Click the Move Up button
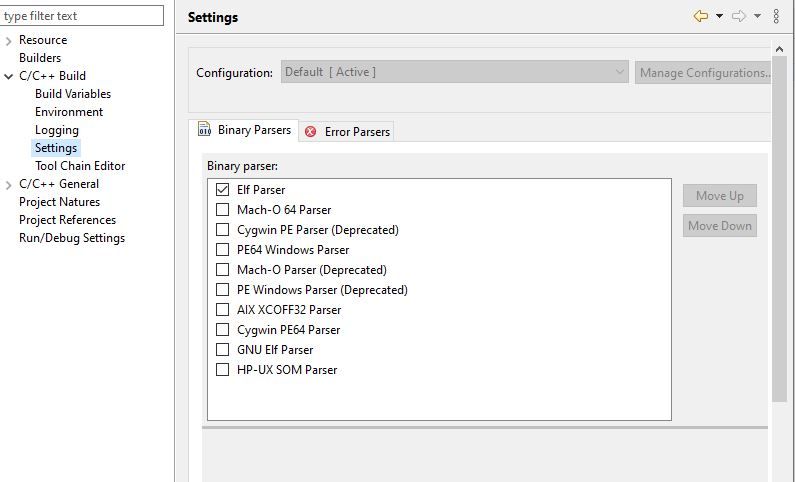The image size is (795, 482). pyautogui.click(x=719, y=196)
